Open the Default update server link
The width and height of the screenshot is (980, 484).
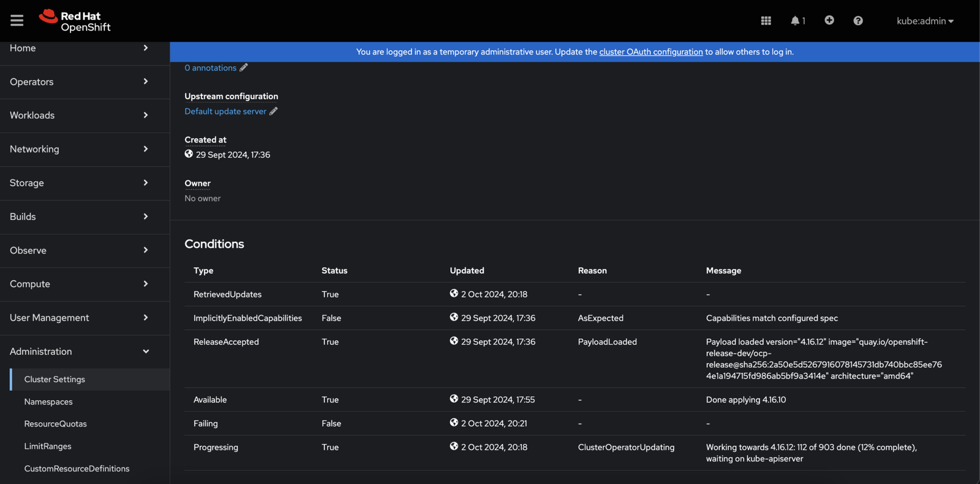pyautogui.click(x=225, y=111)
